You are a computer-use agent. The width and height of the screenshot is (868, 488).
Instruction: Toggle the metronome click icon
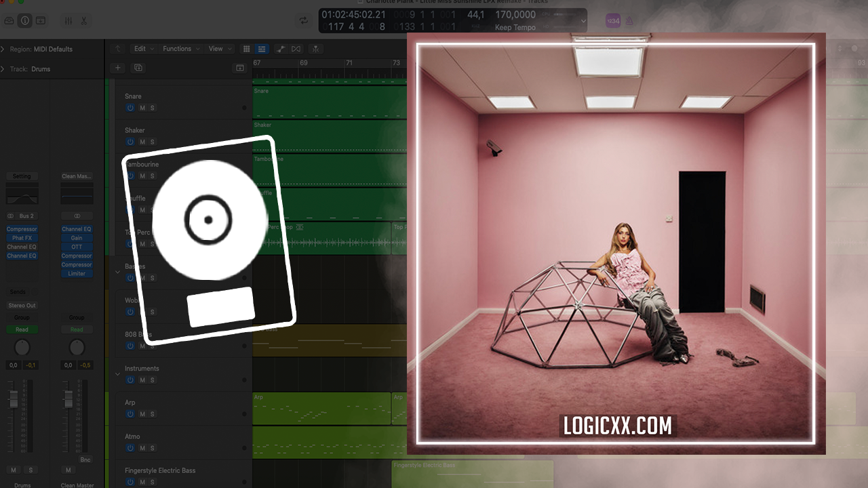point(629,21)
